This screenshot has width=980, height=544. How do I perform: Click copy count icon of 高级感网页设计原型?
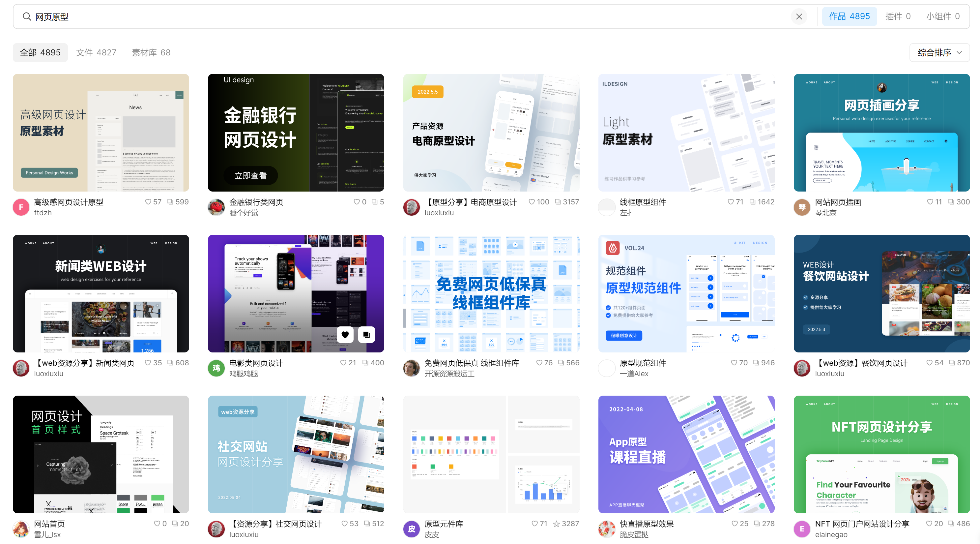[x=170, y=202]
